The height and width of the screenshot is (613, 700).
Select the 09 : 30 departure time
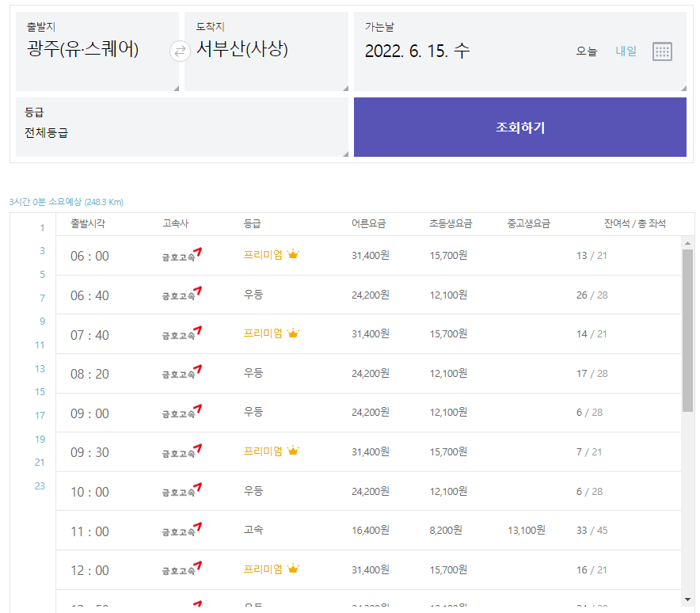point(89,453)
